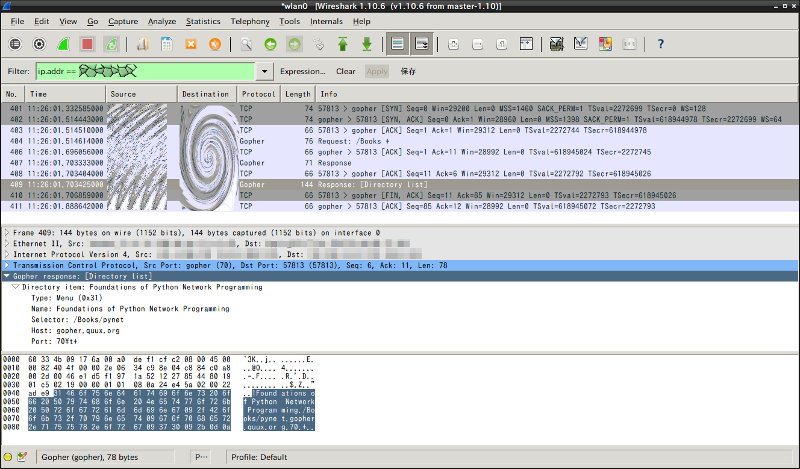
Task: Toggle packet list colorization
Action: point(397,44)
